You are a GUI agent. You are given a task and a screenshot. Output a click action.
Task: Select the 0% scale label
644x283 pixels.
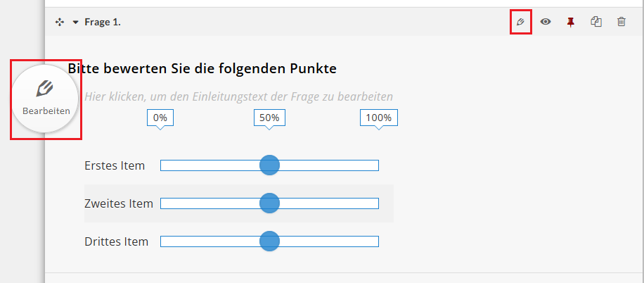click(160, 118)
